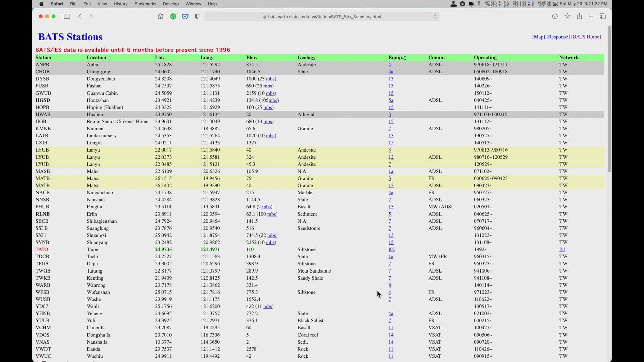Click the bookmark star icon
Image resolution: width=644 pixels, height=362 pixels.
coord(567,16)
